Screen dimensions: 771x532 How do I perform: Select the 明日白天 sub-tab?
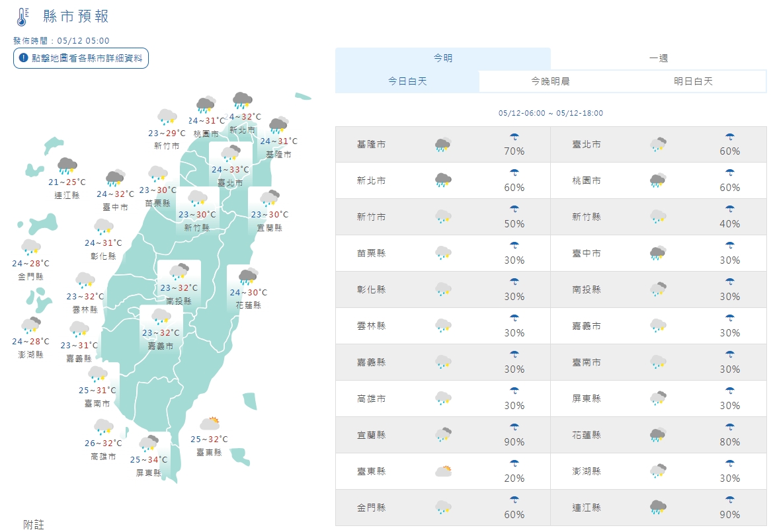(694, 81)
